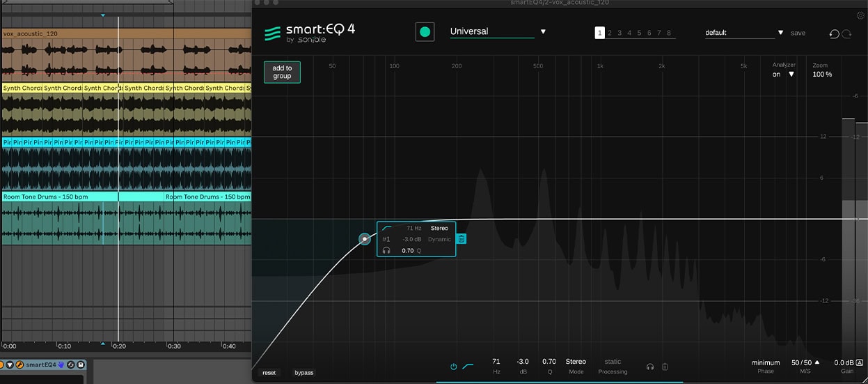
Task: Select state slot 4
Action: 629,33
